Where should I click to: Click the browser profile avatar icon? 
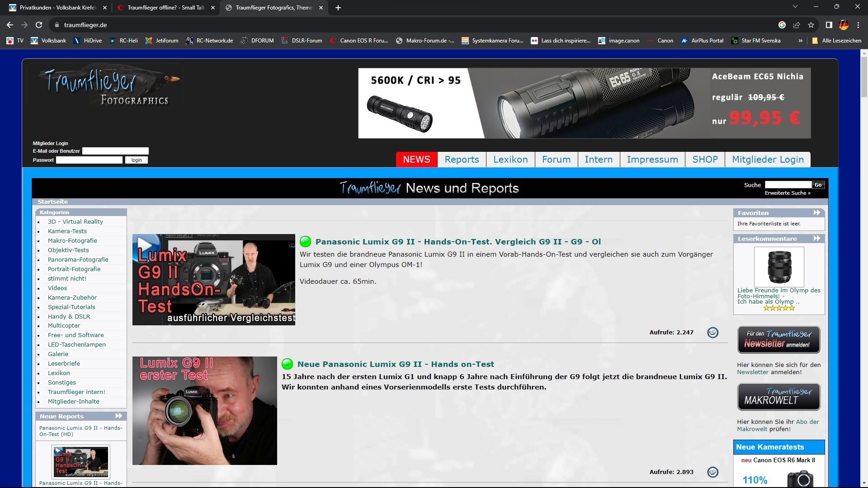[x=844, y=25]
